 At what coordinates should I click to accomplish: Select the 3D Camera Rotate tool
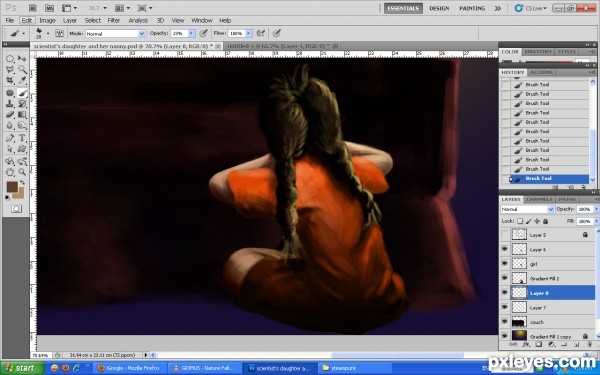coord(22,161)
